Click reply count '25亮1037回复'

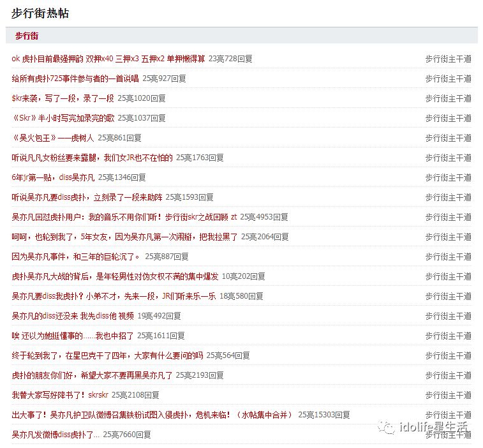coord(142,118)
